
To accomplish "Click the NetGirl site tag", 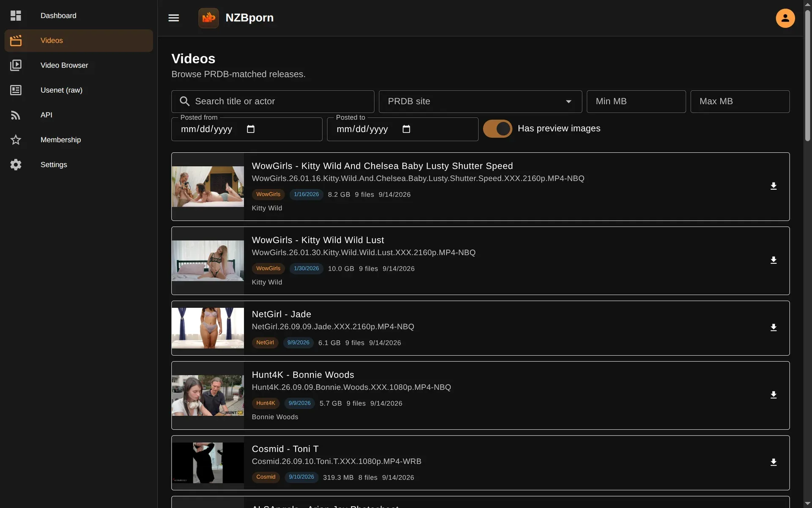I will click(265, 342).
